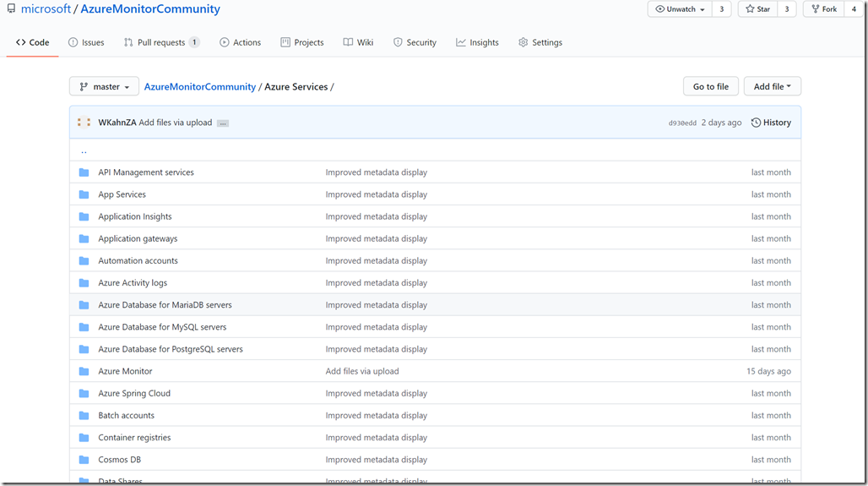This screenshot has width=868, height=486.
Task: Open the Projects tab
Action: coord(302,42)
